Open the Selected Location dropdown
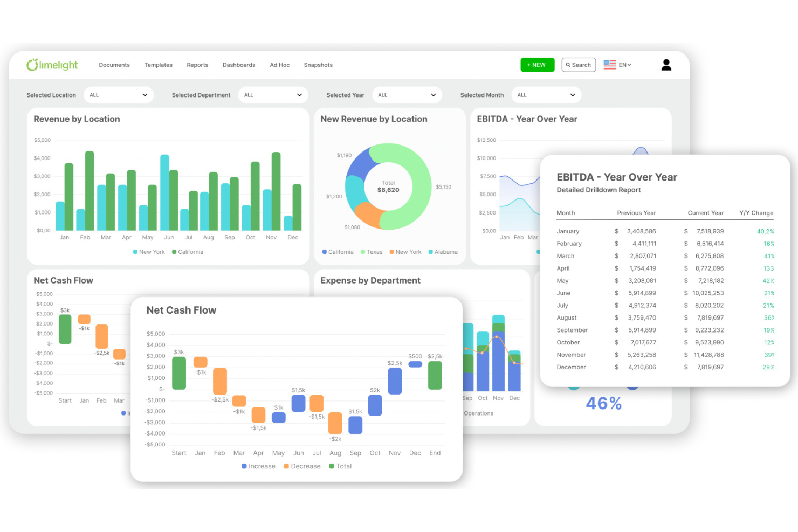 tap(119, 95)
